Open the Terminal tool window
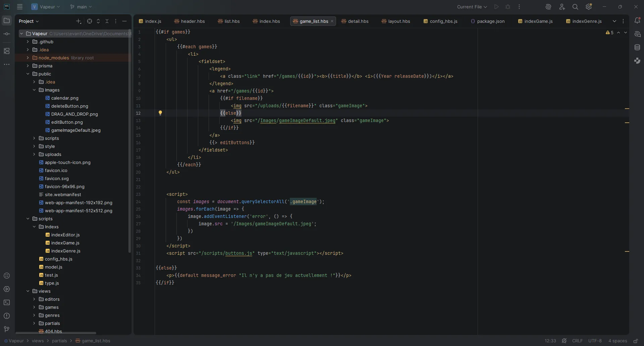This screenshot has height=346, width=644. point(7,302)
